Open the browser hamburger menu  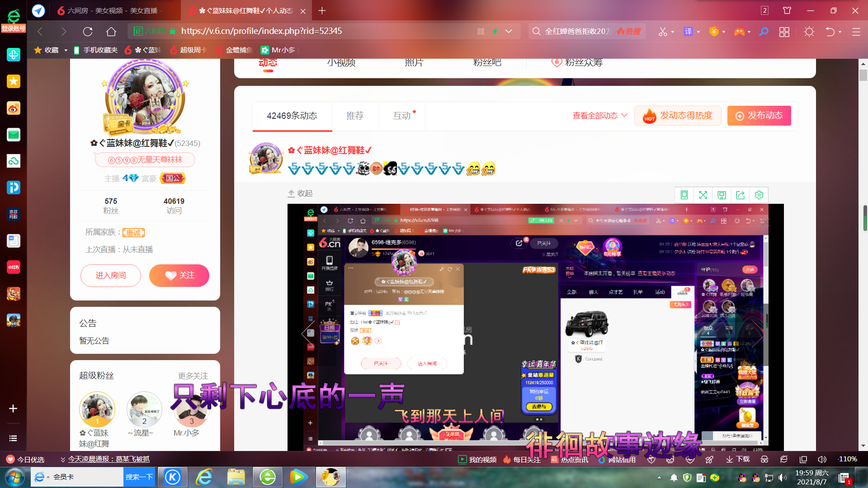[x=856, y=32]
